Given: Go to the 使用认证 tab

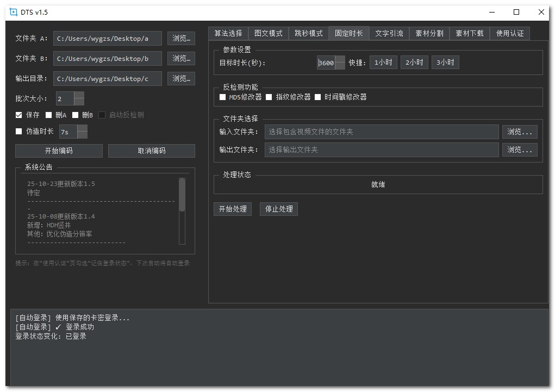Looking at the screenshot, I should click(509, 33).
